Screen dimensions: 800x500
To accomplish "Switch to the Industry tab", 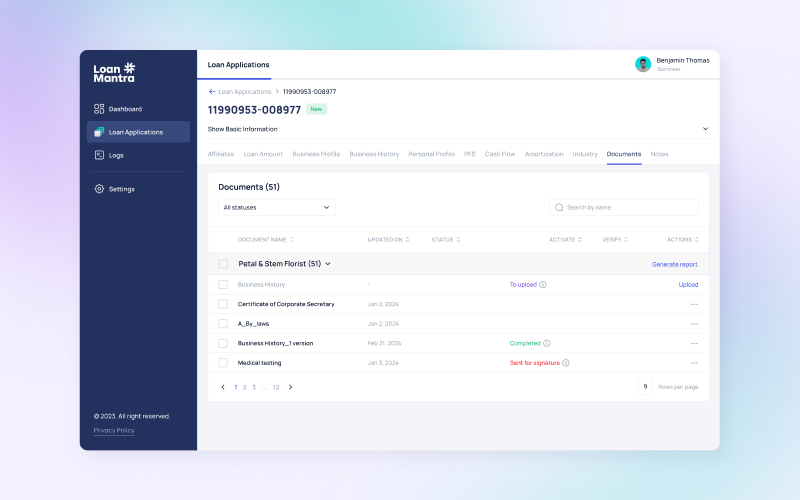I will click(585, 154).
